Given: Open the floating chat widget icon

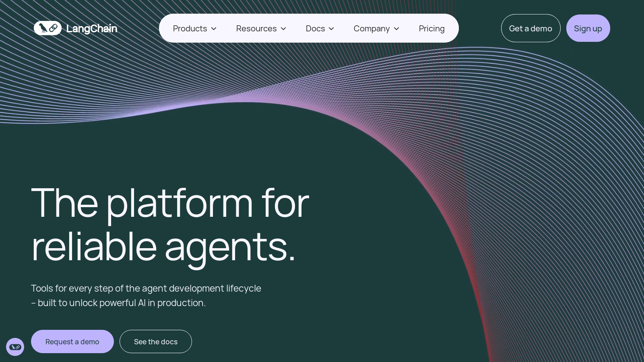Looking at the screenshot, I should [15, 347].
